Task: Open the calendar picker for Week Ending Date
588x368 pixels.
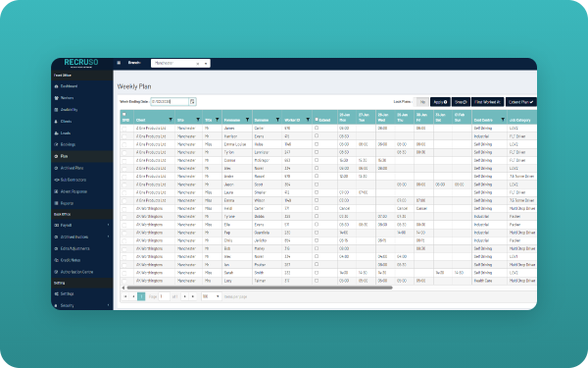Action: pos(192,102)
